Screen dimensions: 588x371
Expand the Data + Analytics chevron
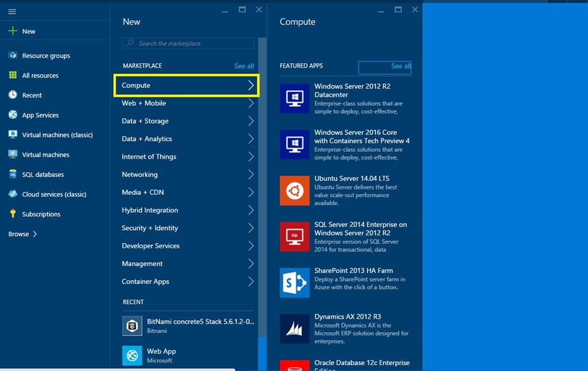click(x=251, y=139)
